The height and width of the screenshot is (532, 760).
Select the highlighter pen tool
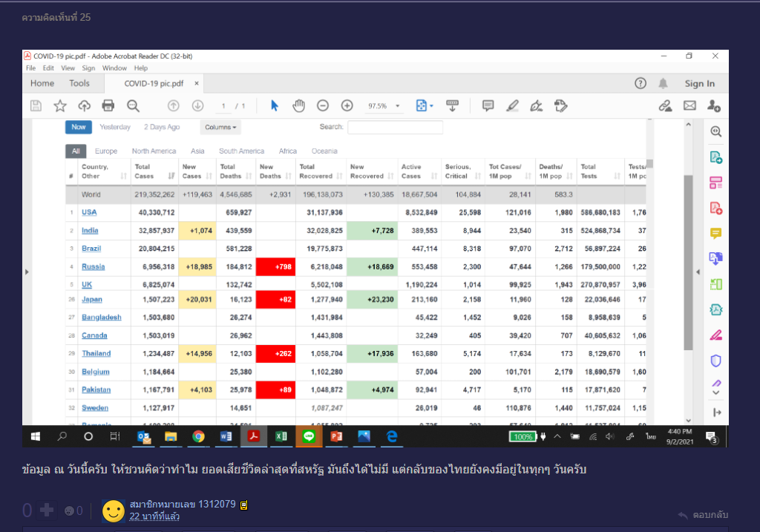tap(512, 105)
